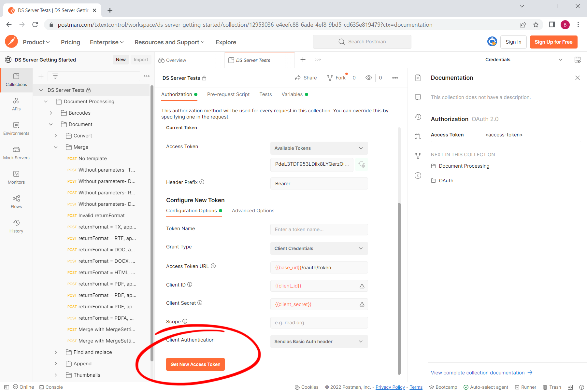Open the environment quick look icon
This screenshot has height=392, width=587.
578,60
